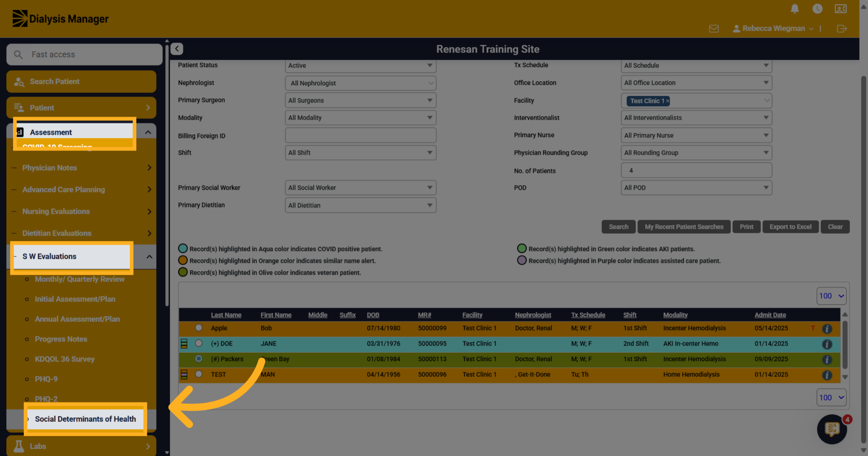Click the Aqua COVID legend swatch

183,249
